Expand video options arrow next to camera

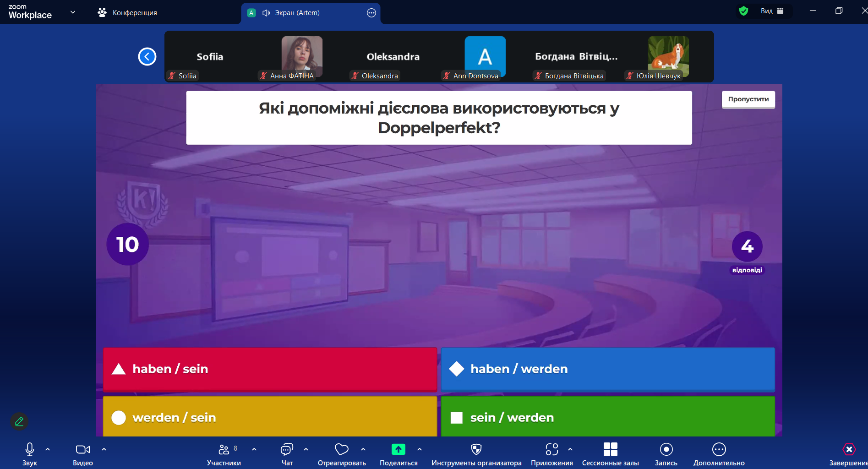tap(104, 449)
